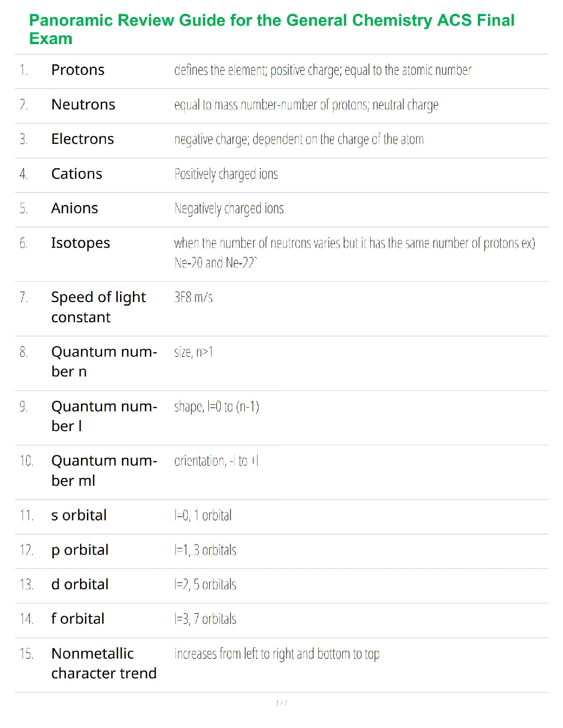Select the Electrons definition about negative charge
Viewport: 563px width, 728px height.
click(299, 139)
